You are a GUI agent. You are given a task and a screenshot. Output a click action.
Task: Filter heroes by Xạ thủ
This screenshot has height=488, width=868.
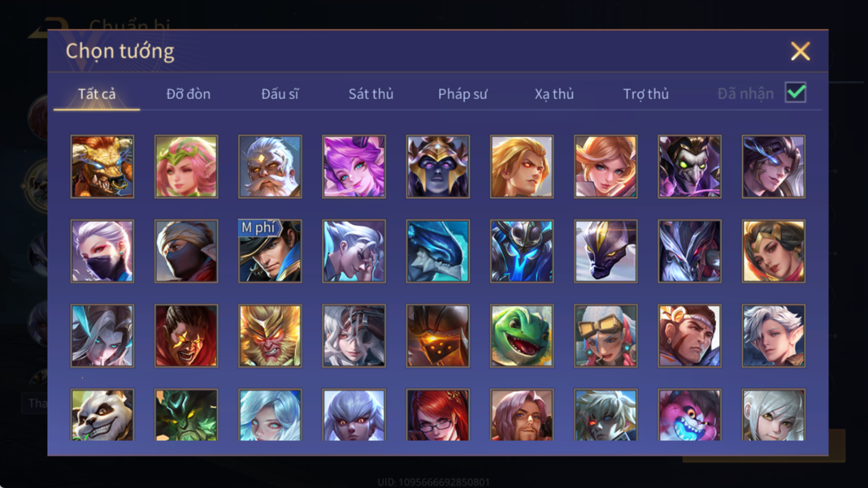(554, 94)
